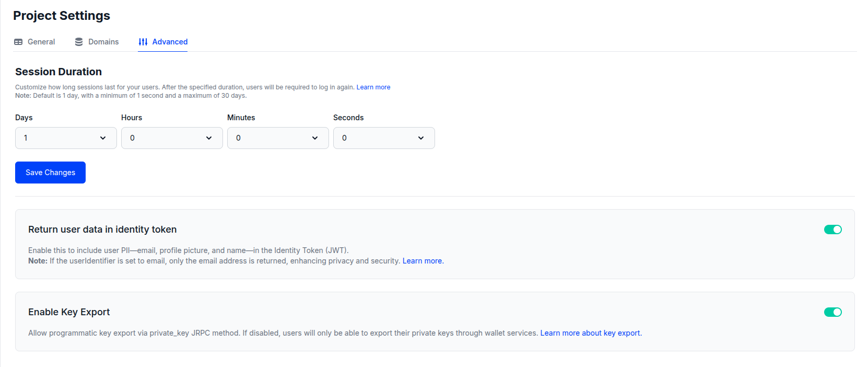This screenshot has height=367, width=868.
Task: Switch to the Domains tab
Action: pyautogui.click(x=97, y=42)
